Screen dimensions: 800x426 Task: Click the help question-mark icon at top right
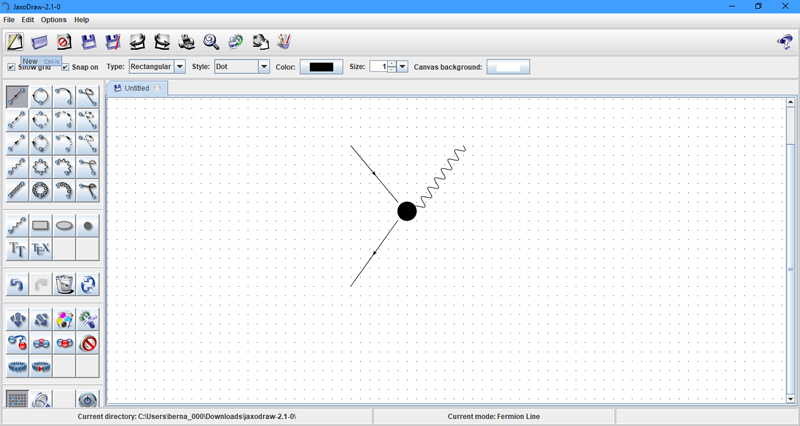[x=785, y=42]
